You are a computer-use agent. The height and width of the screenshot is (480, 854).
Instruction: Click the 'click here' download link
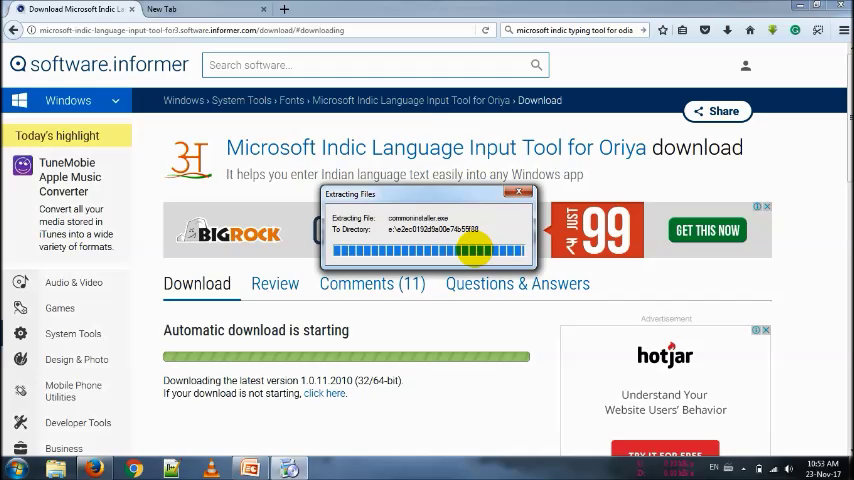click(x=324, y=393)
